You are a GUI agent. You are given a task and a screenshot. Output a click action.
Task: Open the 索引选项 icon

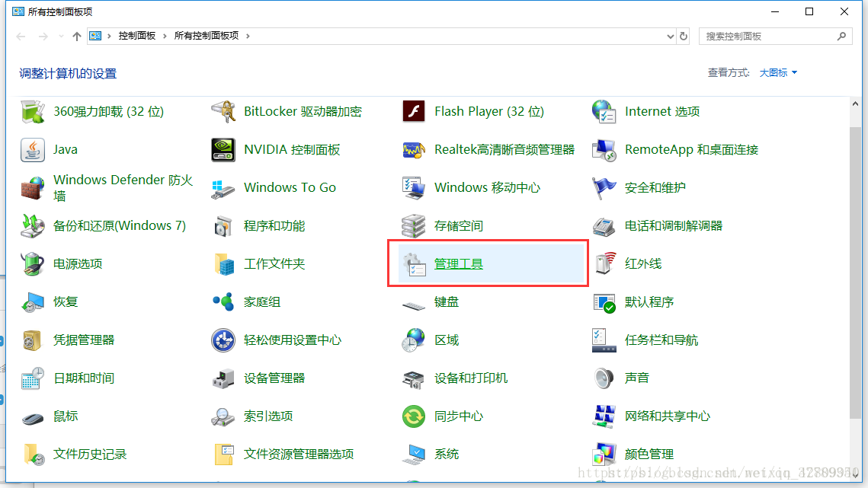point(223,416)
